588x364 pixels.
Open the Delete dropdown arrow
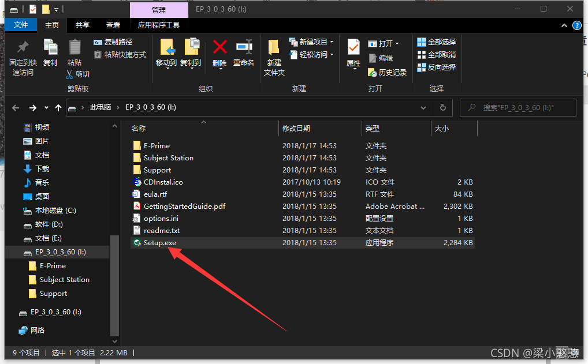tap(221, 69)
